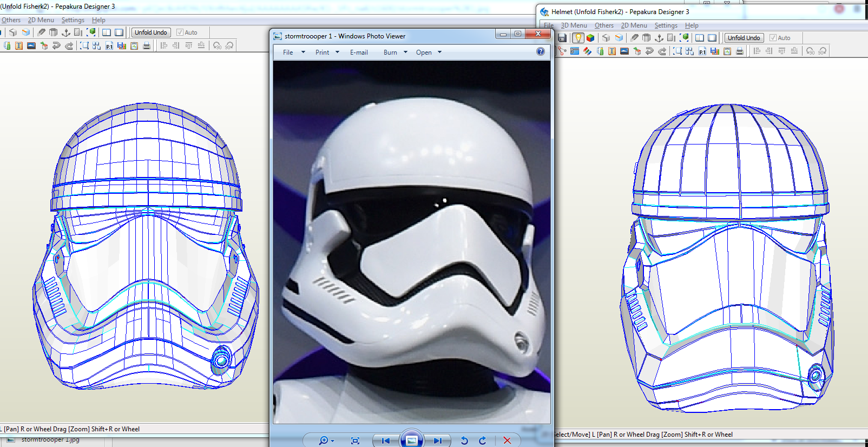
Task: Select the anchor tool in left Pepakura window
Action: tap(66, 32)
